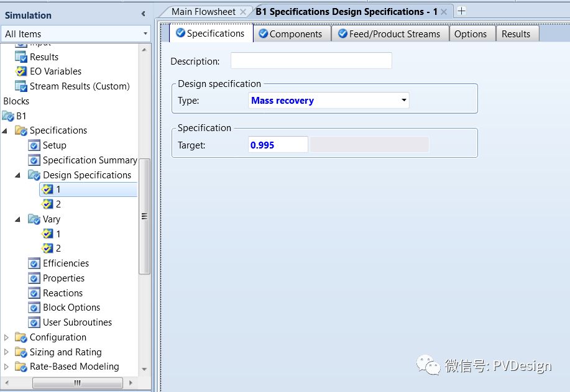570x392 pixels.
Task: Click the tree scroll right arrow
Action: click(131, 383)
